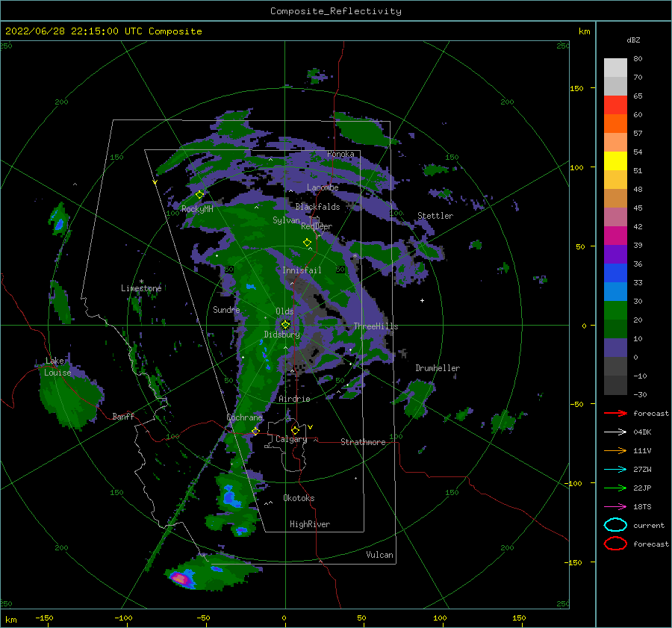Click the Drumheller label

437,368
